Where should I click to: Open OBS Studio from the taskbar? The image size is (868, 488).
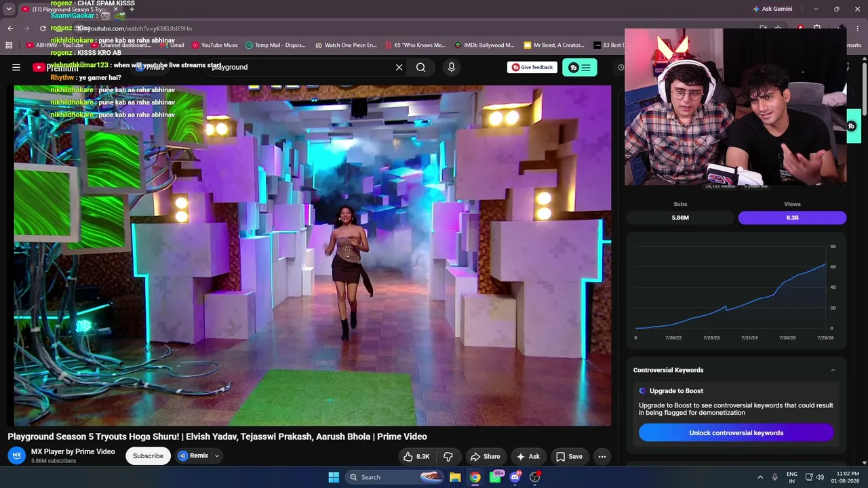535,477
